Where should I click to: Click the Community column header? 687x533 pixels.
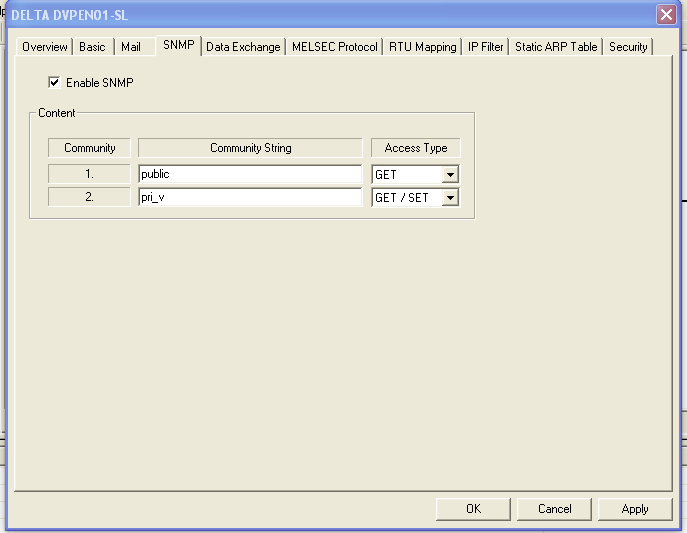point(89,148)
